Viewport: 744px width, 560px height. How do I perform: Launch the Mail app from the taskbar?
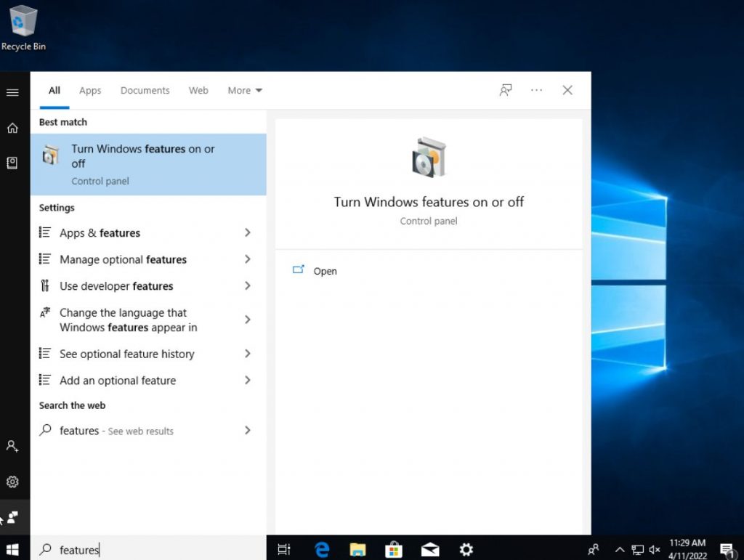pyautogui.click(x=430, y=549)
